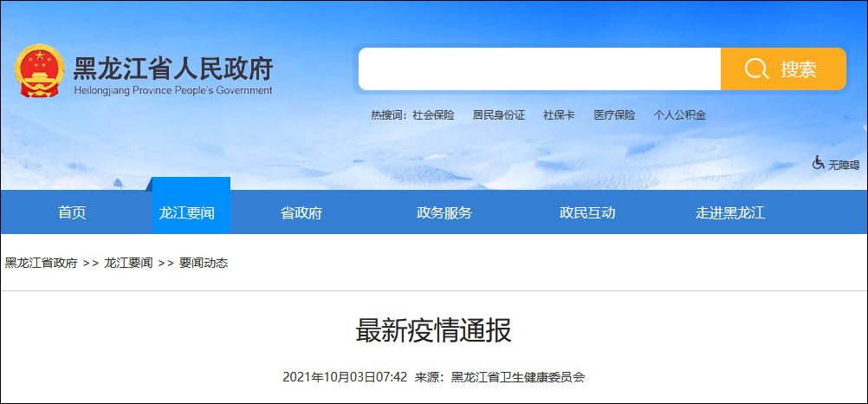Click the wheelchair accessibility icon
The image size is (868, 404).
(x=818, y=163)
